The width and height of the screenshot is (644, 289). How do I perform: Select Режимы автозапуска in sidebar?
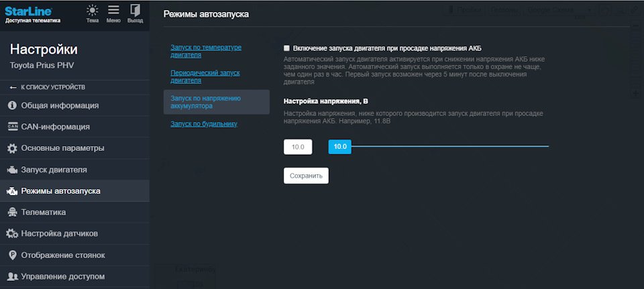point(74,191)
